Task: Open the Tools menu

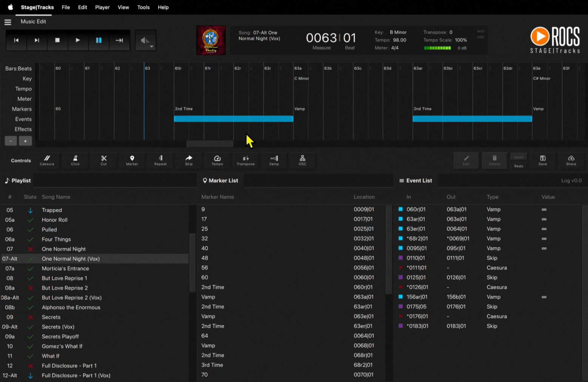Action: coord(144,7)
